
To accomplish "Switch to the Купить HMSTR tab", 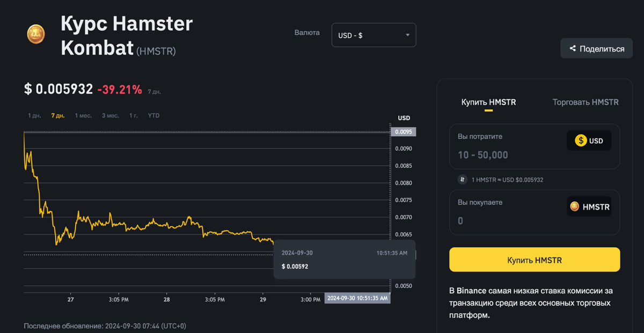I will (488, 102).
